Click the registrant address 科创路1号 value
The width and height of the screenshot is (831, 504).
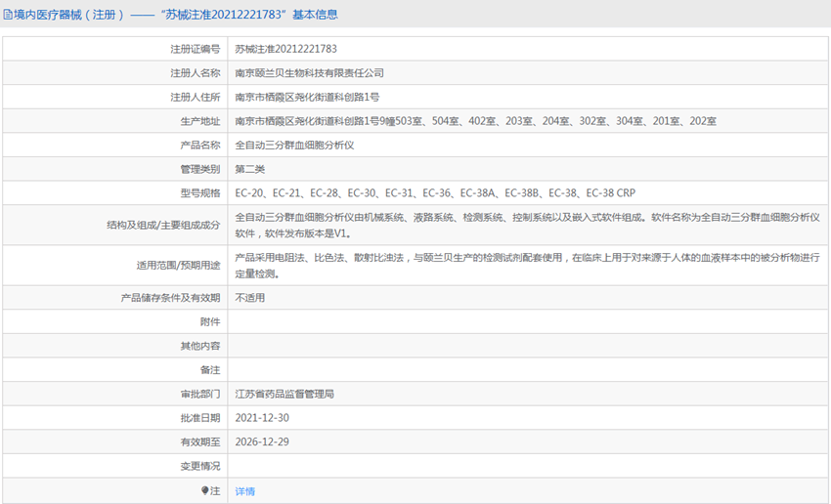click(307, 98)
